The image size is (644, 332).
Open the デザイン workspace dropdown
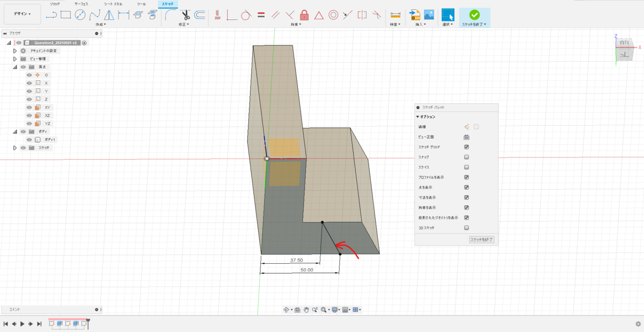[x=22, y=13]
